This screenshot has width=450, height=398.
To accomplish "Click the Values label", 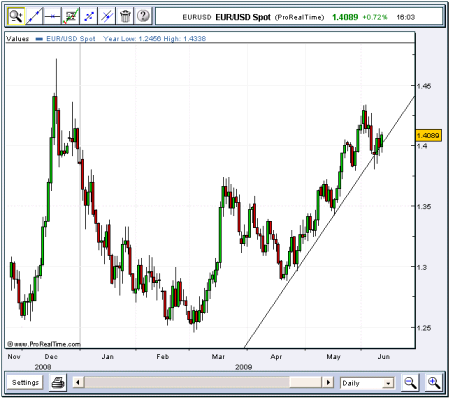I will [18, 39].
